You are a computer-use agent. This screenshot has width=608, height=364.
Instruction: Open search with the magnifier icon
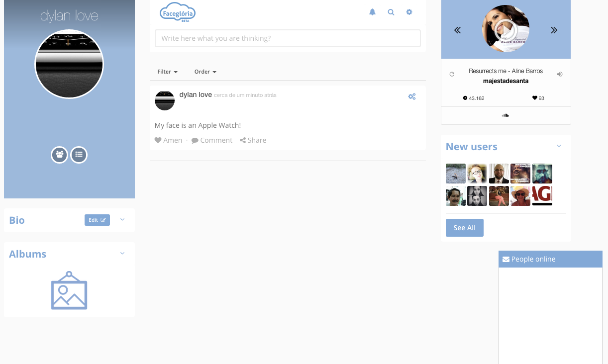coord(391,12)
